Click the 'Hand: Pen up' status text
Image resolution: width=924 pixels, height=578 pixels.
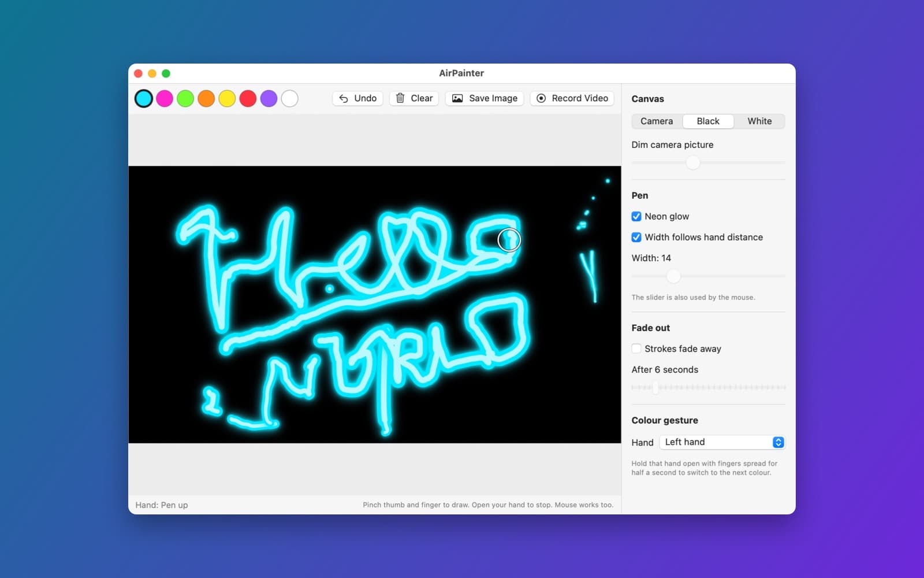coord(162,505)
